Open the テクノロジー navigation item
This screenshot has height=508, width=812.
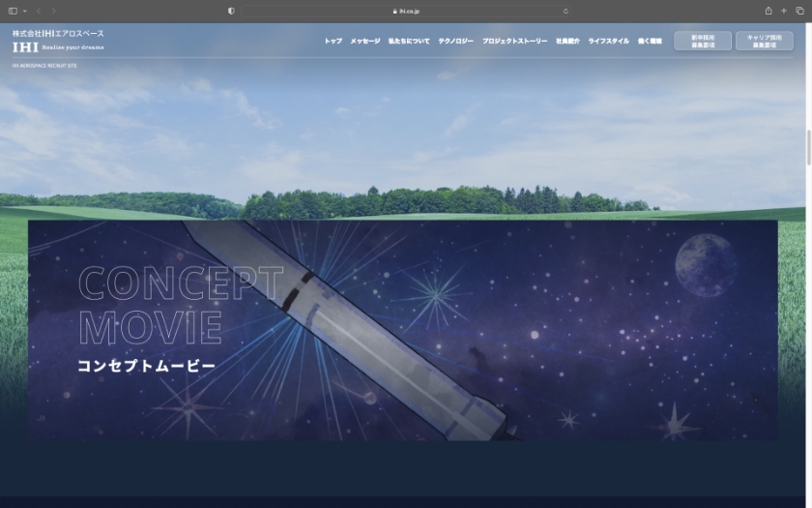pos(455,41)
